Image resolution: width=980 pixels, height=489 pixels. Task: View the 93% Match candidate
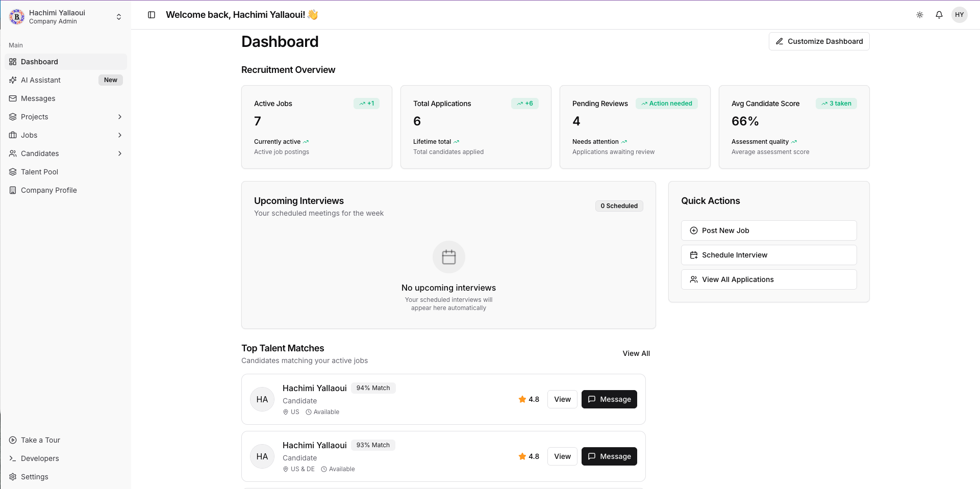point(562,456)
